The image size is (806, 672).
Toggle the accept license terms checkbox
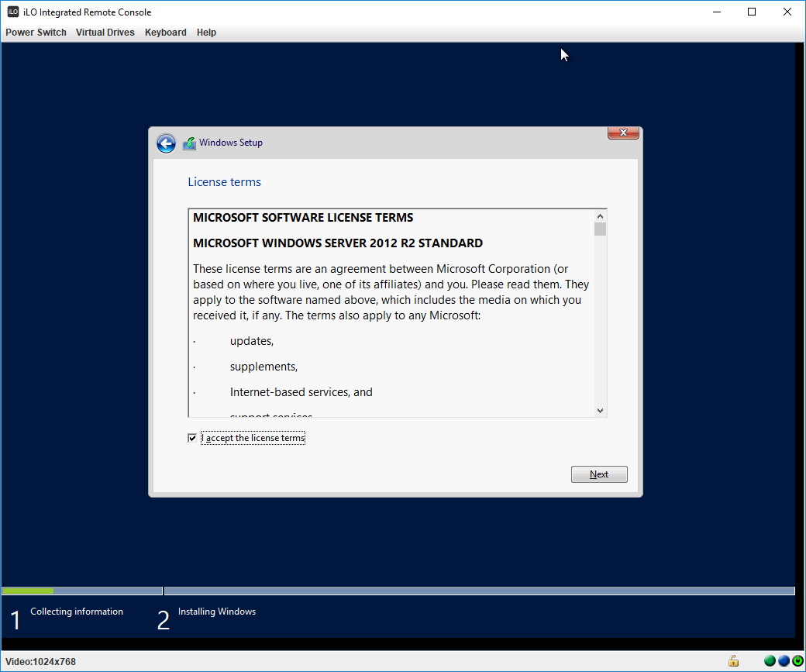[192, 438]
